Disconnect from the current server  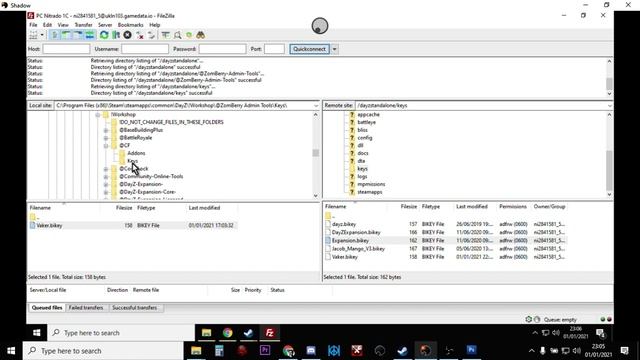pos(140,35)
